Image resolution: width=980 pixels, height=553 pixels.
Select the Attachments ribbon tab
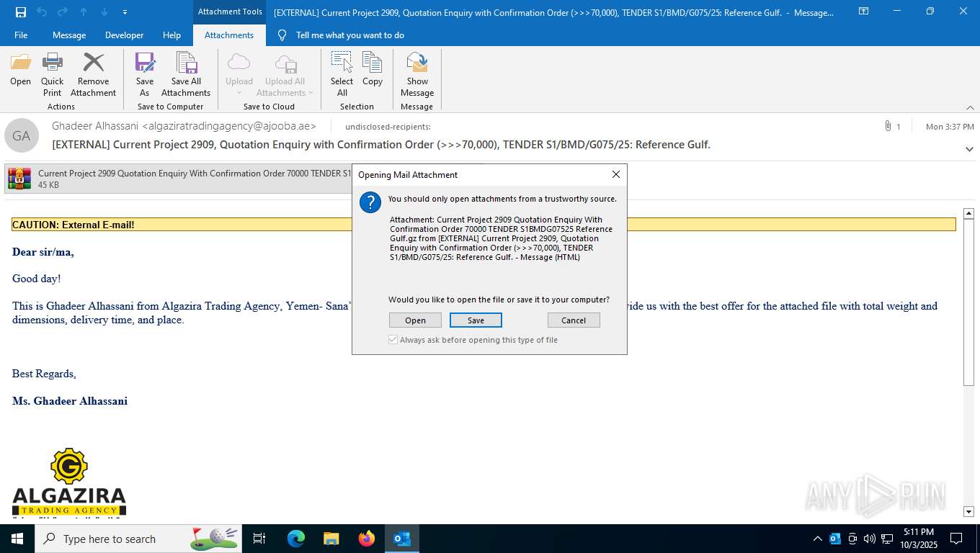229,35
